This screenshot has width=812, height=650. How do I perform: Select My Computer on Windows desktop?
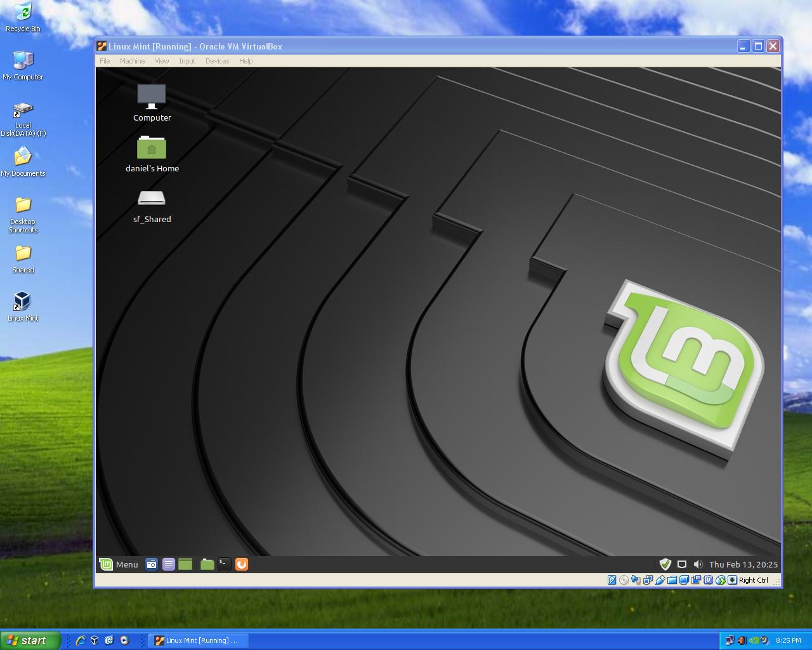click(23, 65)
